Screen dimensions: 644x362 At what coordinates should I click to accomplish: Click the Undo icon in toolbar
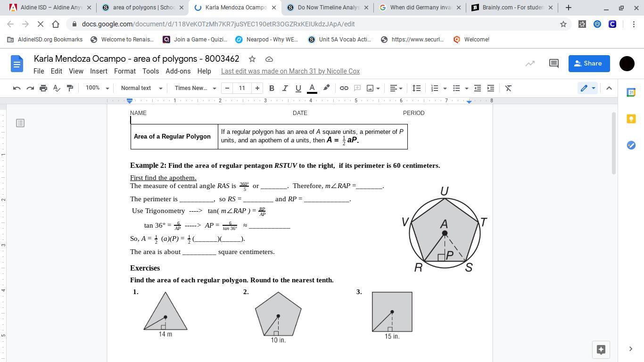[17, 88]
